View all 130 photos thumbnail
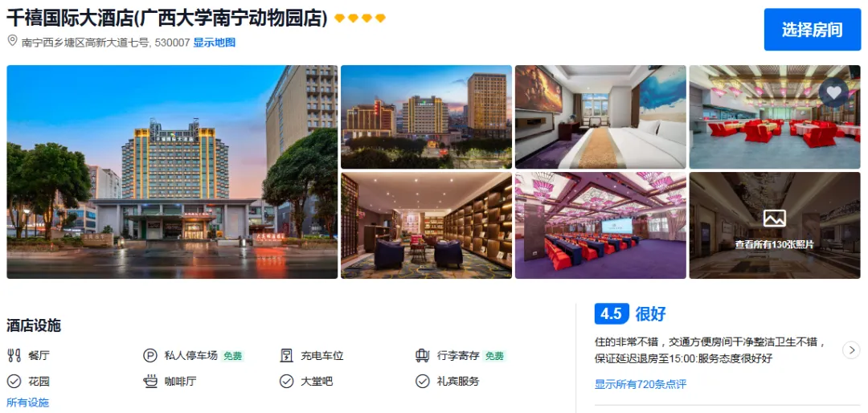 [775, 225]
